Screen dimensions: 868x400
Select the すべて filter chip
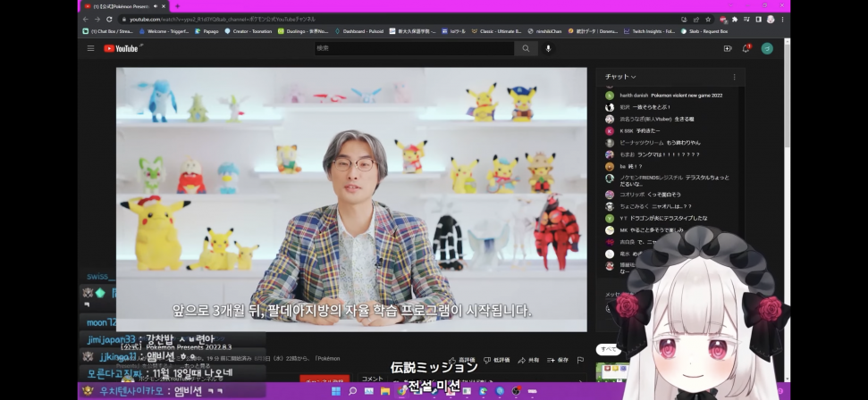coord(608,350)
